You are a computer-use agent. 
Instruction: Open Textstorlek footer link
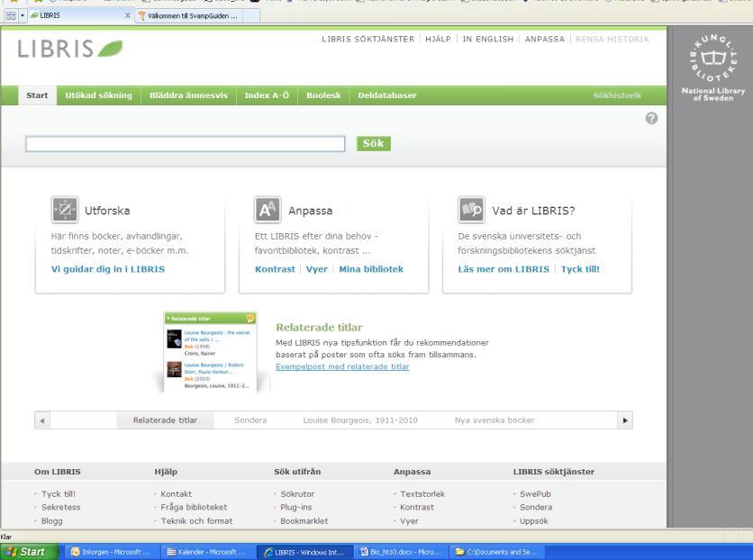pyautogui.click(x=422, y=493)
